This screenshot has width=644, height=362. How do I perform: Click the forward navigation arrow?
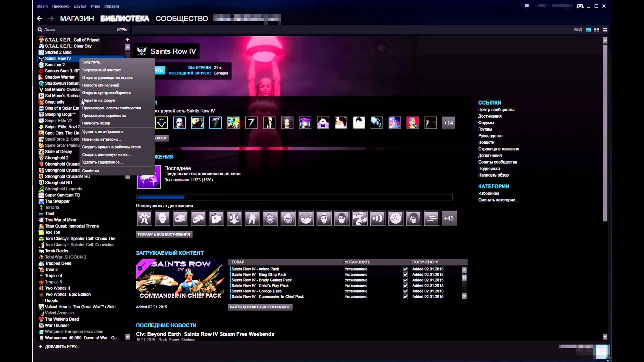coord(51,18)
